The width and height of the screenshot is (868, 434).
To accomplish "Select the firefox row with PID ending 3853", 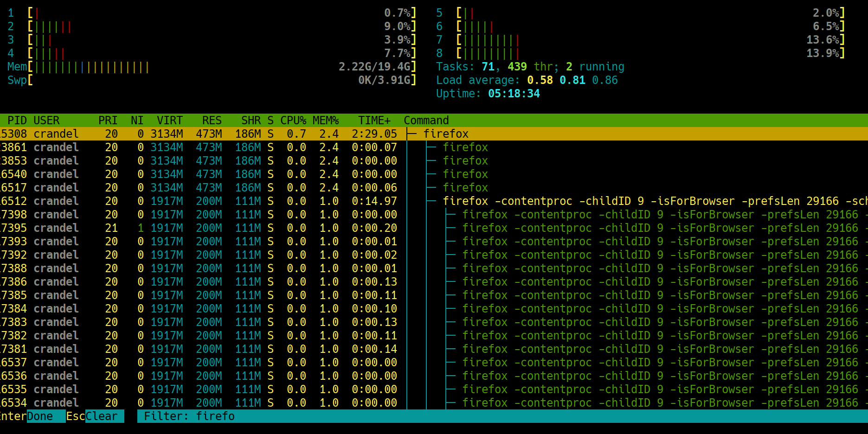I will tap(434, 161).
